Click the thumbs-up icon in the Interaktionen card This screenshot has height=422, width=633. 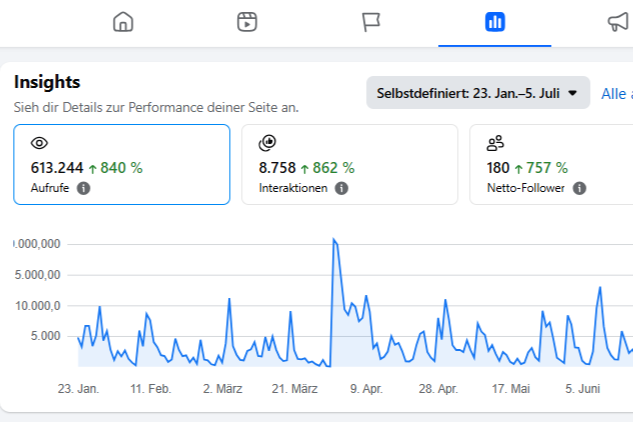(267, 143)
